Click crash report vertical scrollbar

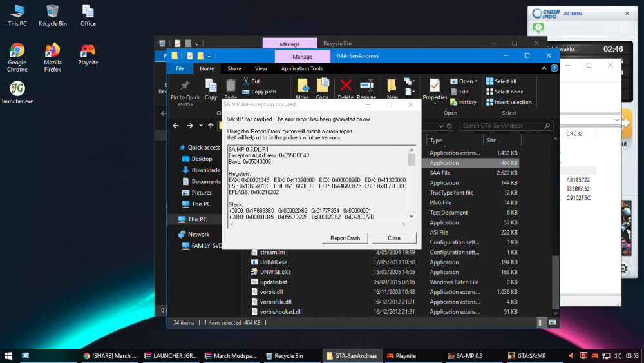pyautogui.click(x=412, y=183)
